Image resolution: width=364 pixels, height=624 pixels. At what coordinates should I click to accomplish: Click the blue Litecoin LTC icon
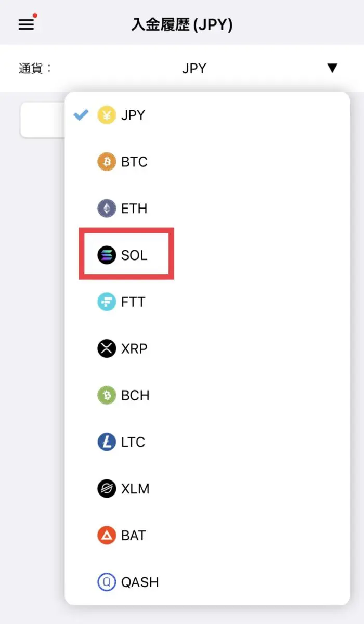[107, 442]
